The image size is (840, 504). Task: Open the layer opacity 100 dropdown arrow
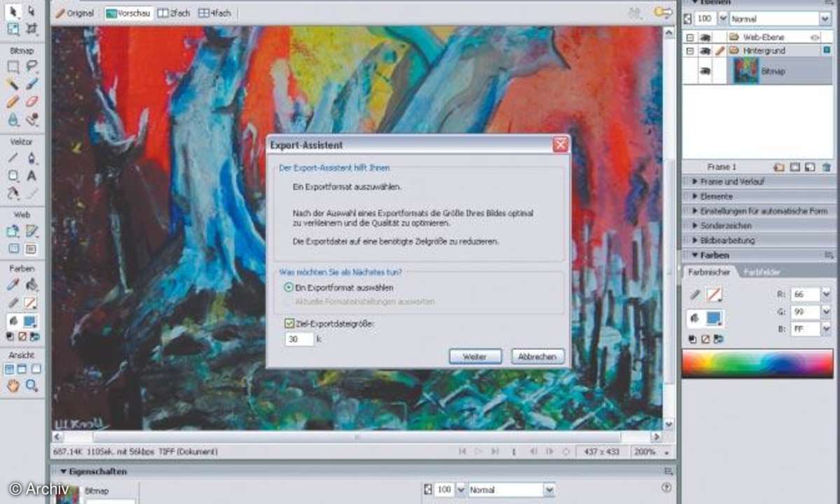click(723, 19)
